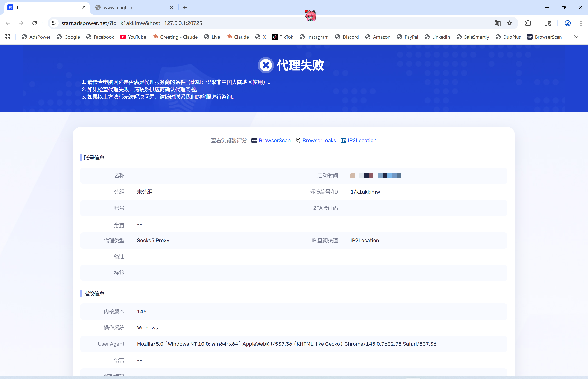Open the BrowserScan link
The image size is (588, 379).
[274, 140]
